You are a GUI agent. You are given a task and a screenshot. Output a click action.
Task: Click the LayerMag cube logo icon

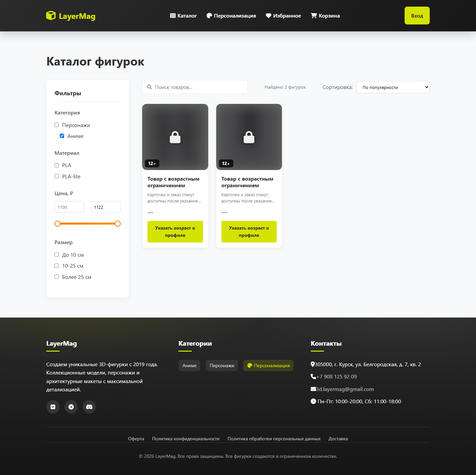[51, 16]
